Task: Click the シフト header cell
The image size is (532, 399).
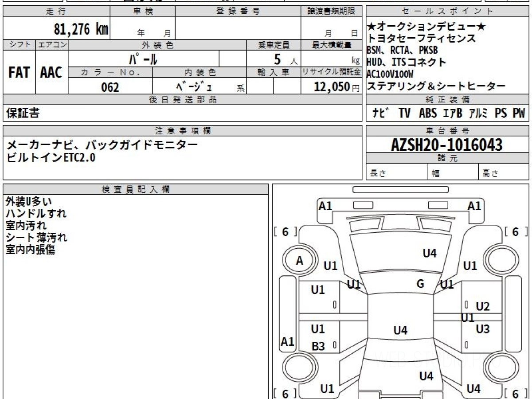Action: point(20,45)
